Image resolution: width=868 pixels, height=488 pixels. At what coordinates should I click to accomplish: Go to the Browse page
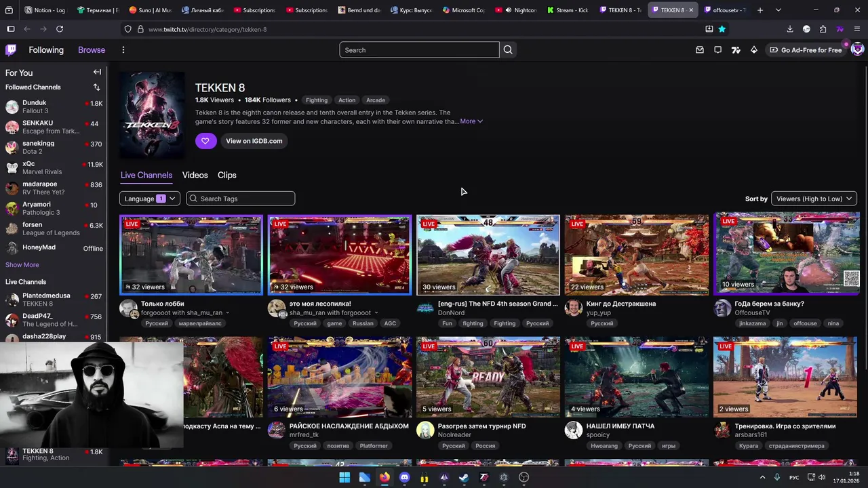click(x=92, y=49)
